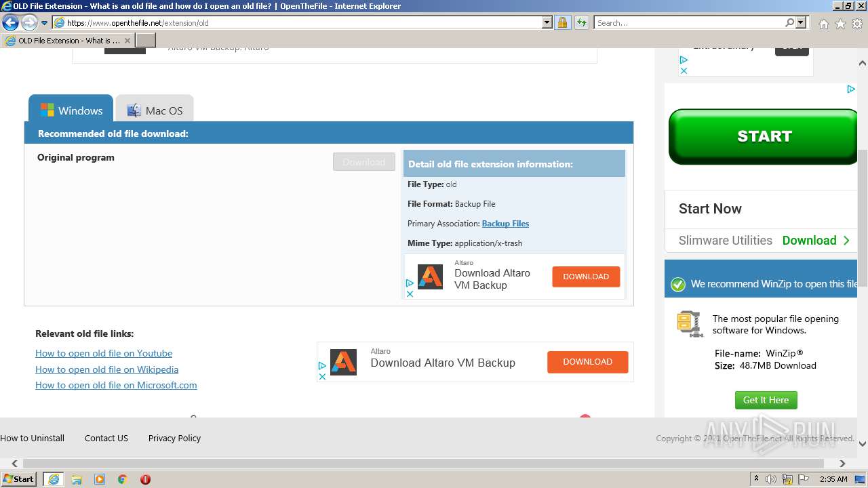Click the vertical scrollbar up arrow
Image resolution: width=868 pixels, height=488 pixels.
click(x=863, y=63)
